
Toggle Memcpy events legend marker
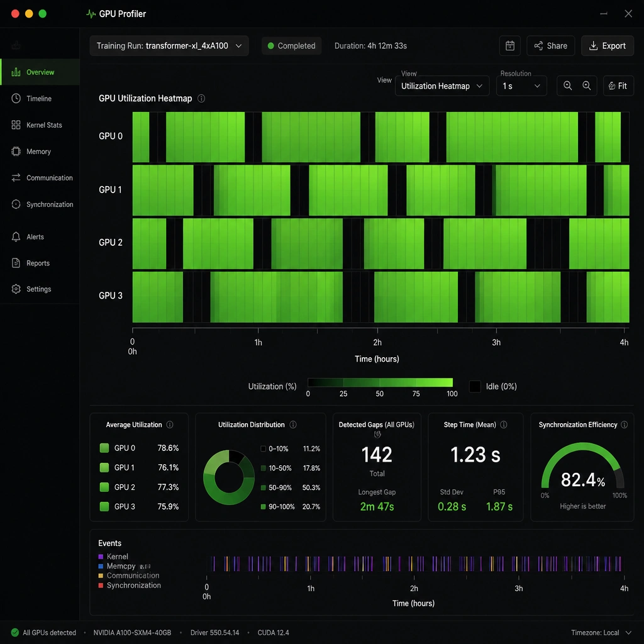coord(101,566)
